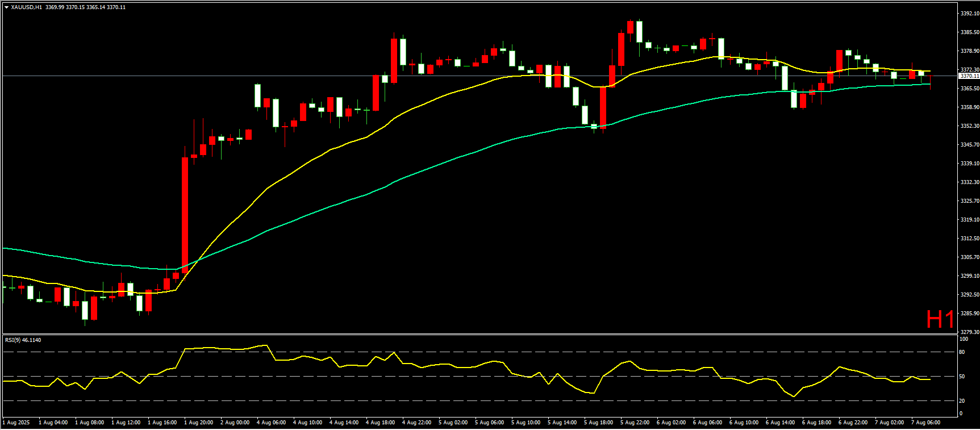Click the 3385.50 price scale label
Viewport: 980px width, 430px height.
pos(970,32)
